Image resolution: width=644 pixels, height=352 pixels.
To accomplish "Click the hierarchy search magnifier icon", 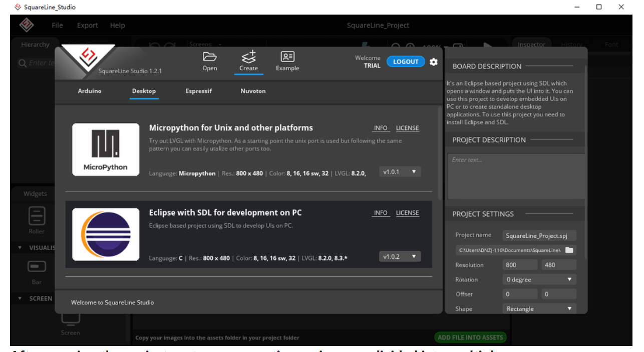I will click(x=22, y=63).
